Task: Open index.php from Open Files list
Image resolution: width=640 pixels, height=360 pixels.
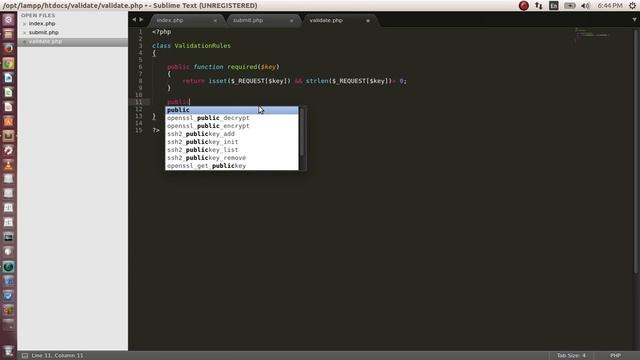Action: pos(42,24)
